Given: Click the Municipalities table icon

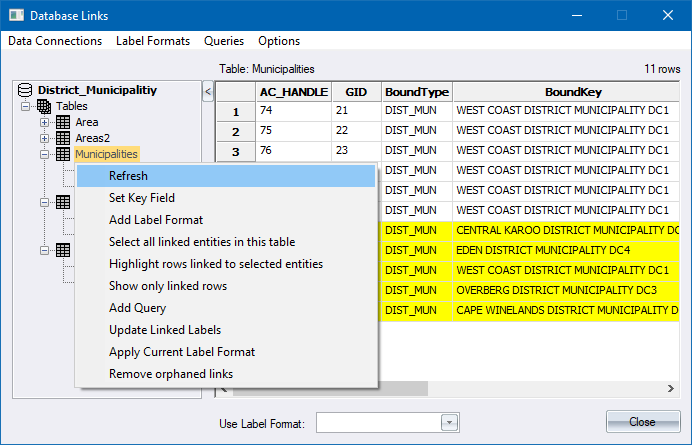Looking at the screenshot, I should pyautogui.click(x=62, y=154).
